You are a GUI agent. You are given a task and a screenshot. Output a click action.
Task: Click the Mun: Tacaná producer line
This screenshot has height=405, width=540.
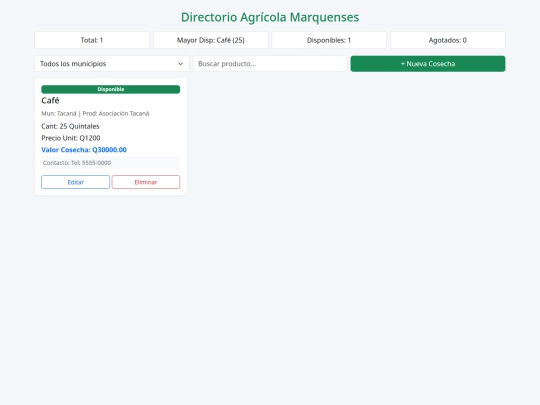[95, 114]
